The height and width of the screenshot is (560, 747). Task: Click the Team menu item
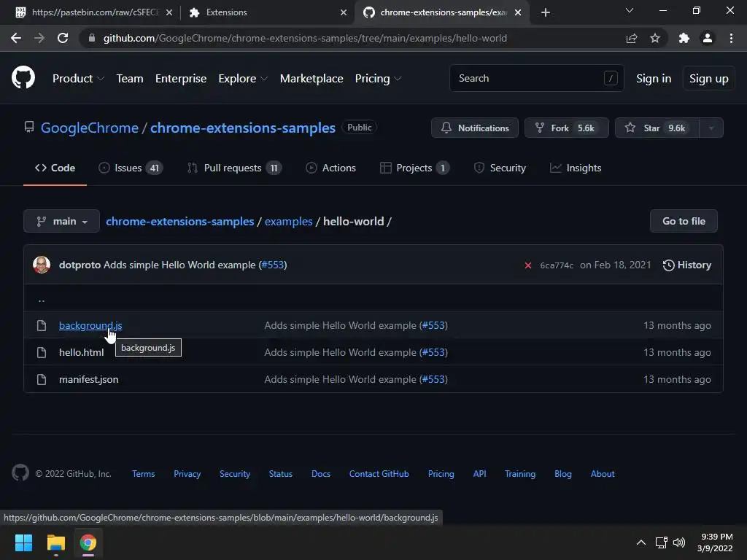click(x=130, y=79)
